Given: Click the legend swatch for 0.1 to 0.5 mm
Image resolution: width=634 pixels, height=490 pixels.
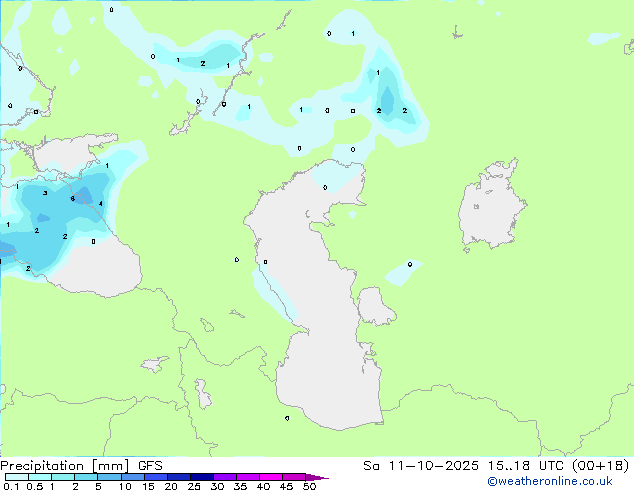Looking at the screenshot, I should tap(17, 477).
